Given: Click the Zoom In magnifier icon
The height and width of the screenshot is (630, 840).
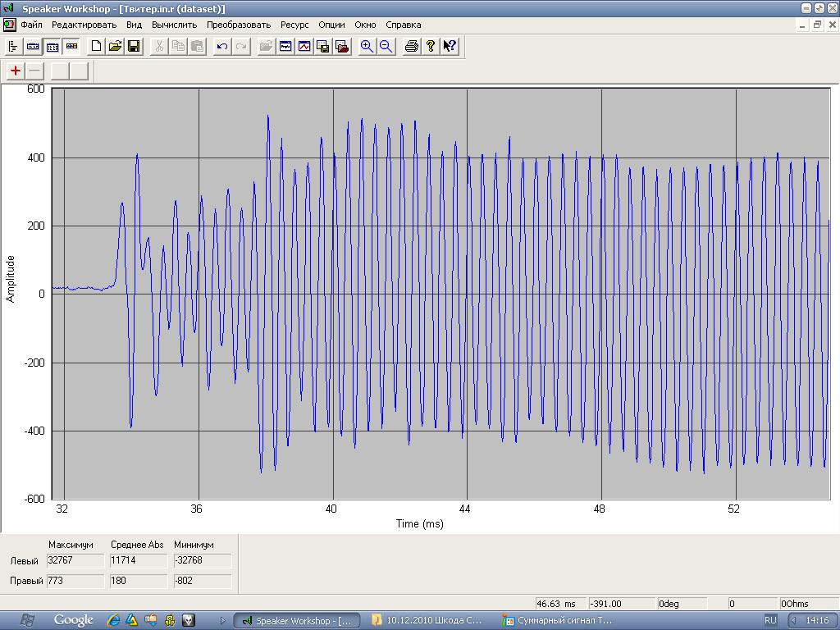Looking at the screenshot, I should tap(367, 46).
